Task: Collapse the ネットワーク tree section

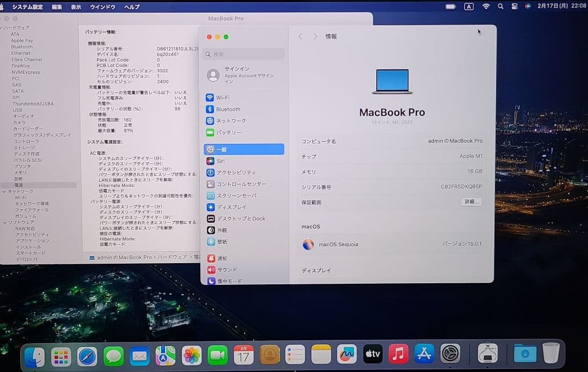Action: tap(4, 191)
